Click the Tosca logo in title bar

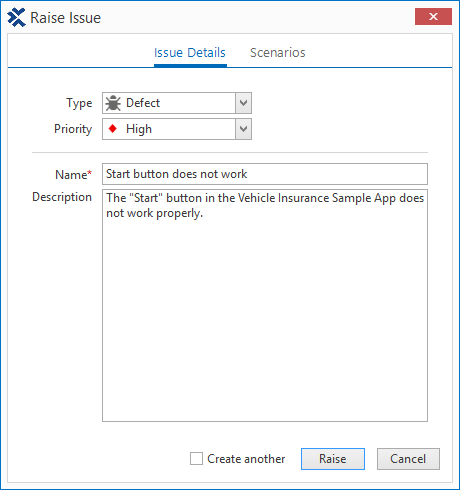[x=16, y=17]
